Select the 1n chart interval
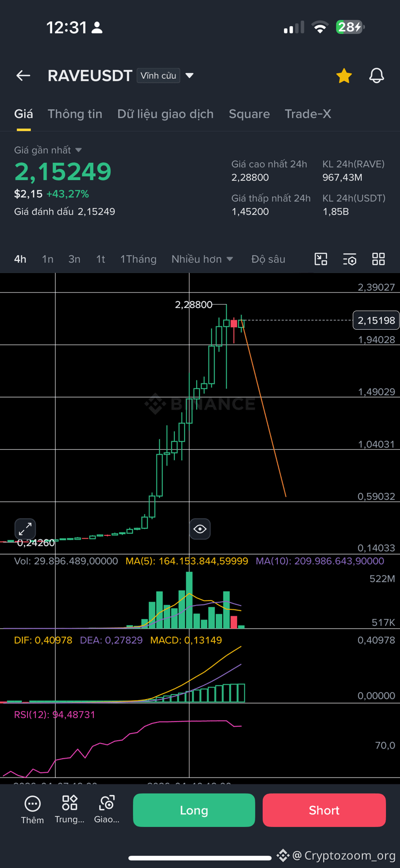The image size is (400, 868). (x=47, y=259)
